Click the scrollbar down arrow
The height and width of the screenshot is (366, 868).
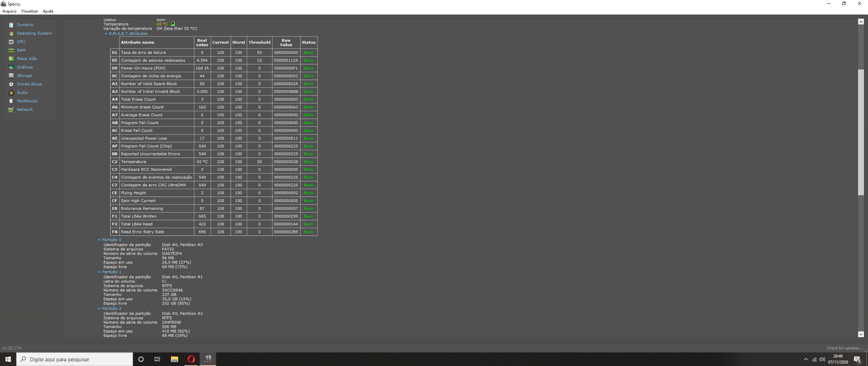861,334
